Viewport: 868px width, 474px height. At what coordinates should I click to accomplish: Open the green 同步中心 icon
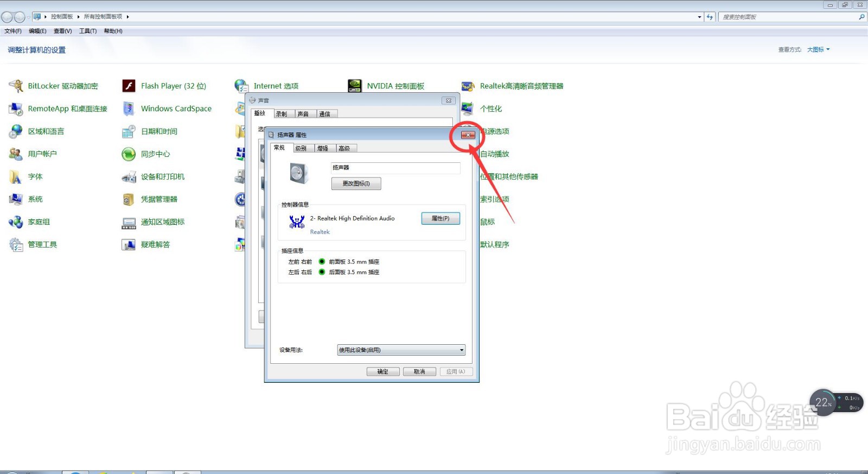[129, 154]
